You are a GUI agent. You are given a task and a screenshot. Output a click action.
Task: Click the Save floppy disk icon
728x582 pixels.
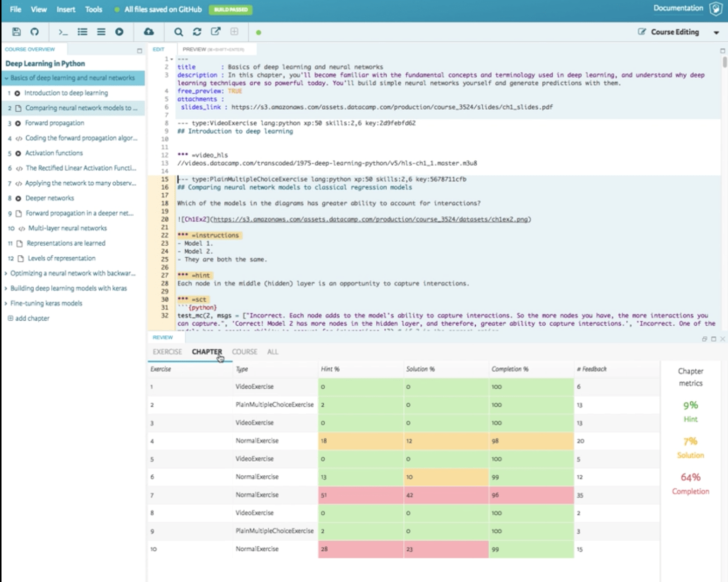[x=16, y=32]
